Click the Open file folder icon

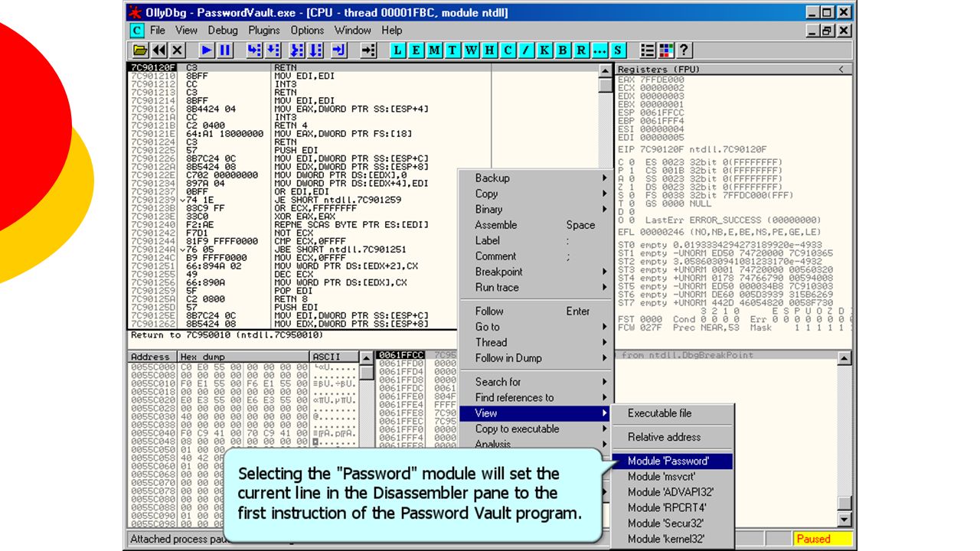(x=141, y=51)
